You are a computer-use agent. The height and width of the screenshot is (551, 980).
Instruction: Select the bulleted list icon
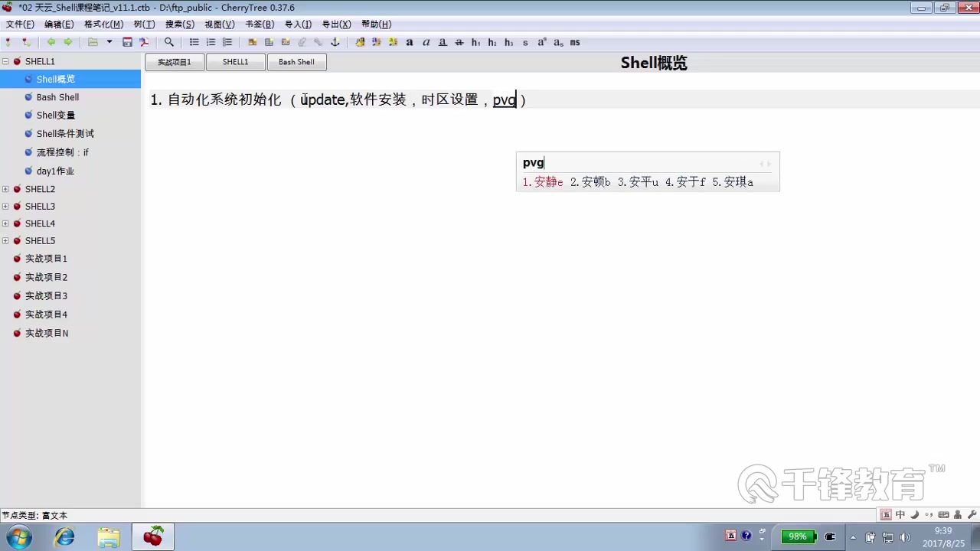tap(194, 42)
